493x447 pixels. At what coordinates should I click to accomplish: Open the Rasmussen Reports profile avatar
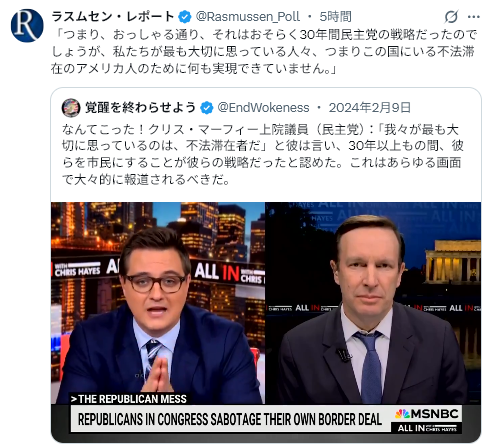27,26
